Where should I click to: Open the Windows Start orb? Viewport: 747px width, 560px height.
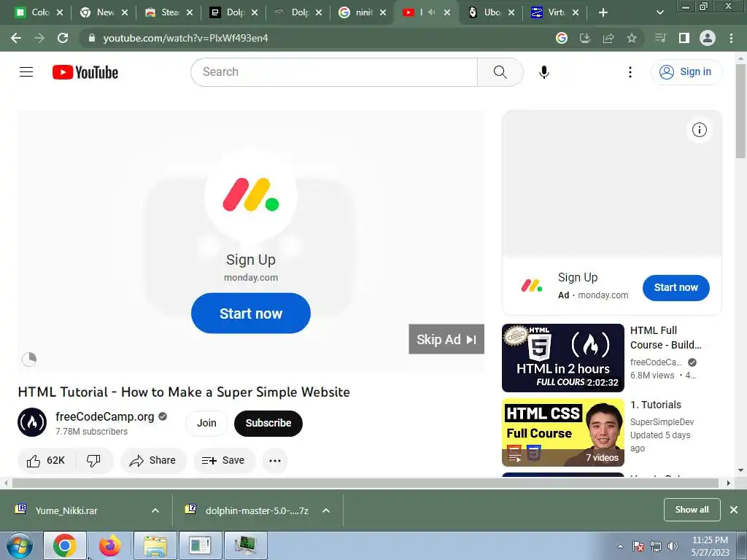pyautogui.click(x=19, y=545)
